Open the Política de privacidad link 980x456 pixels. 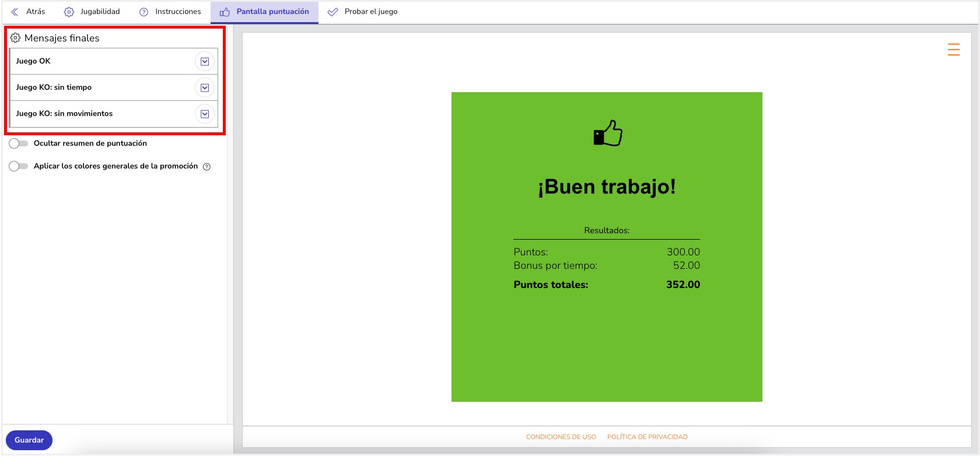tap(647, 437)
